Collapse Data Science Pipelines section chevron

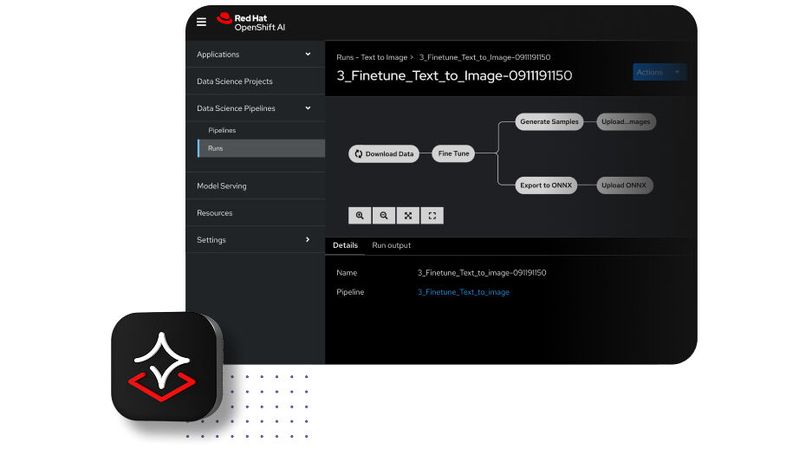coord(308,108)
